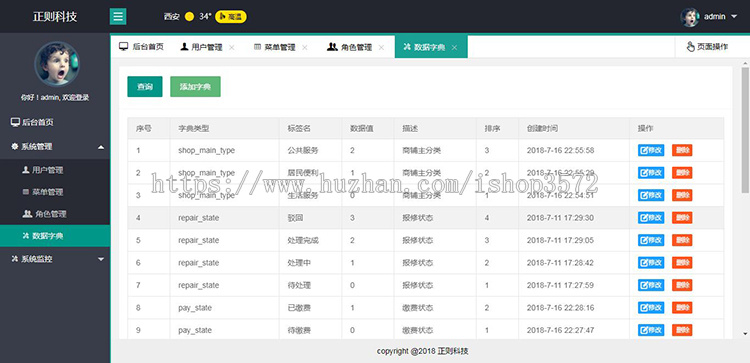This screenshot has width=750, height=363.
Task: Edit row 1 公共服务 with 修改
Action: click(651, 150)
